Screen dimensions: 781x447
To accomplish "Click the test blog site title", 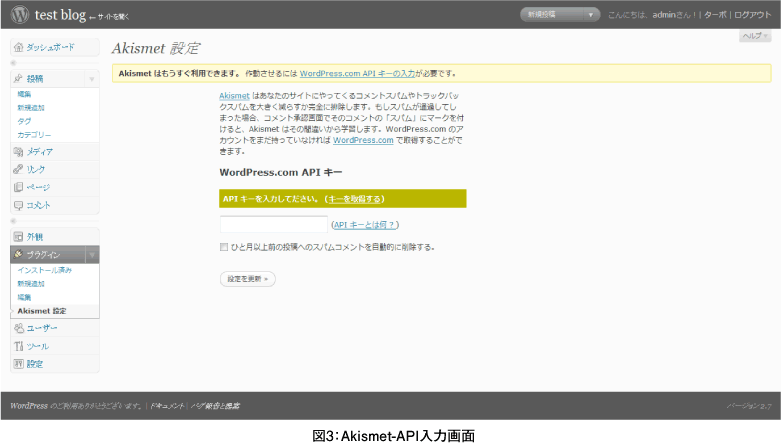I will [60, 15].
